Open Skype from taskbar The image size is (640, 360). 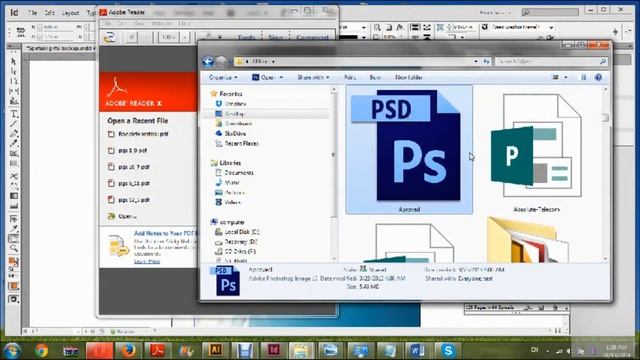(x=448, y=350)
